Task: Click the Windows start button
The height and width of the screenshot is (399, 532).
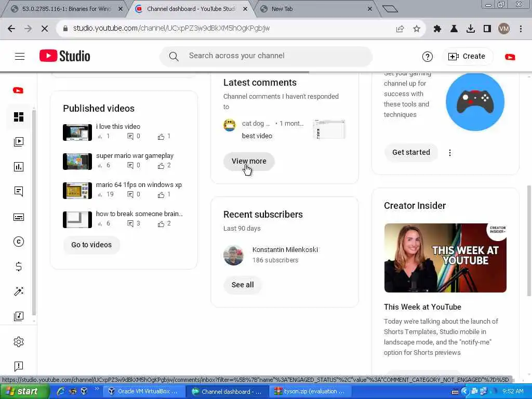Action: (x=25, y=392)
